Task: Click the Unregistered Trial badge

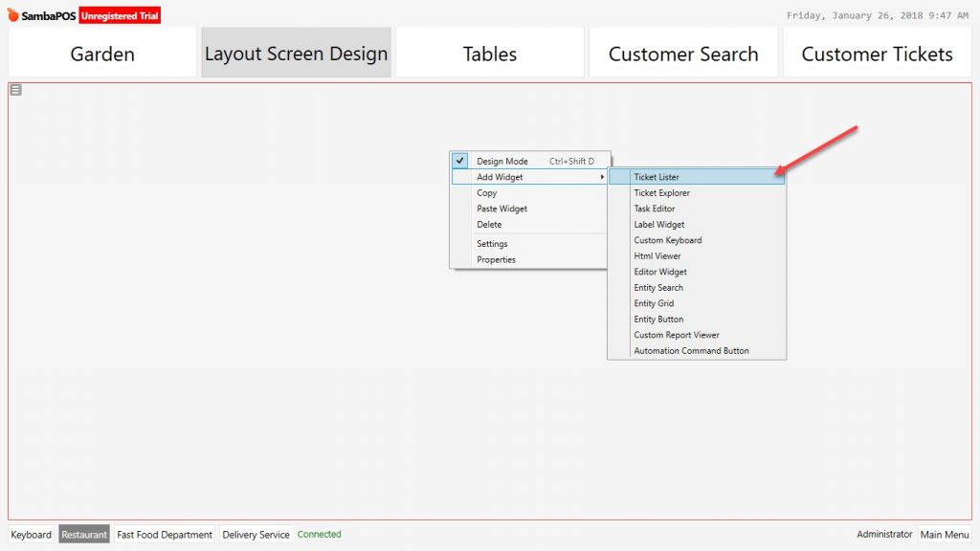Action: (x=120, y=15)
